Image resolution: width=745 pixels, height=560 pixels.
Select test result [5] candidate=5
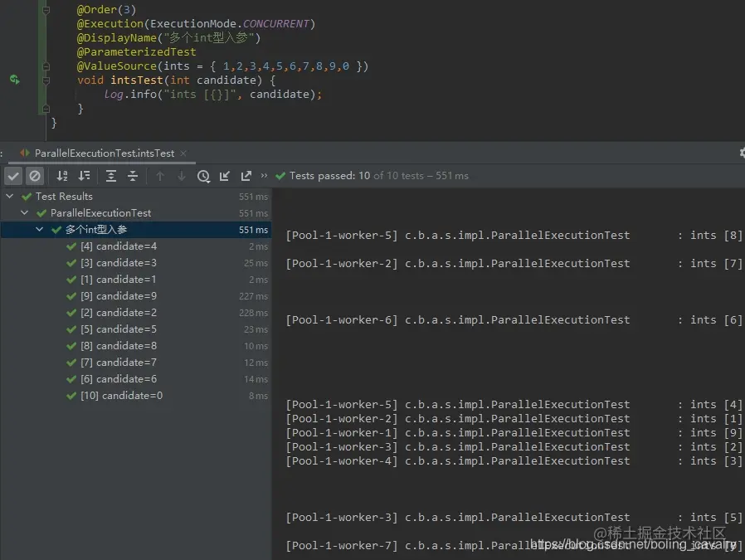point(136,329)
